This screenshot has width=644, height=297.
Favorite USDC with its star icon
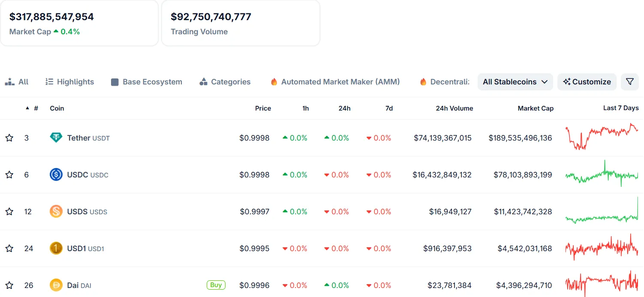tap(9, 175)
